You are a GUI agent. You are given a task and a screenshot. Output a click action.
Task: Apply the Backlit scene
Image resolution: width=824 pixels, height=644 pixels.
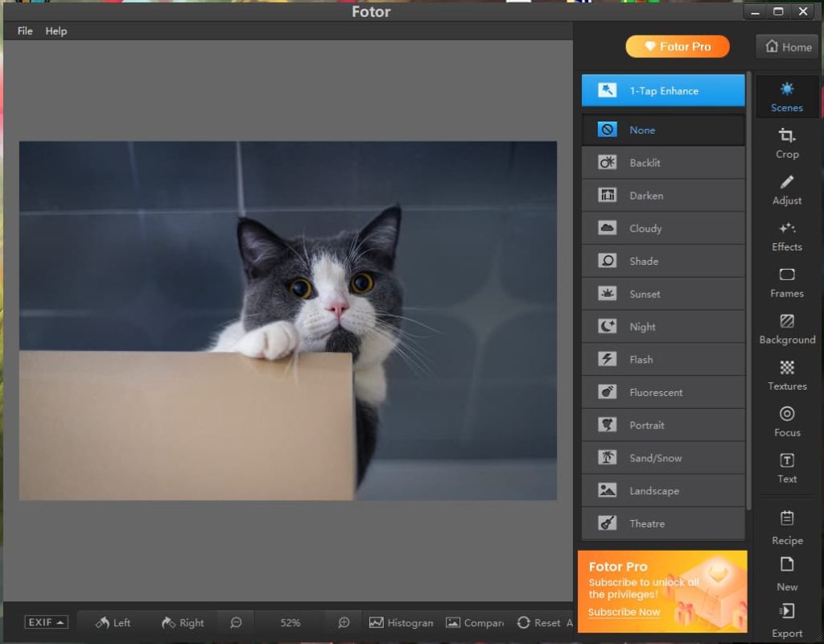coord(663,163)
